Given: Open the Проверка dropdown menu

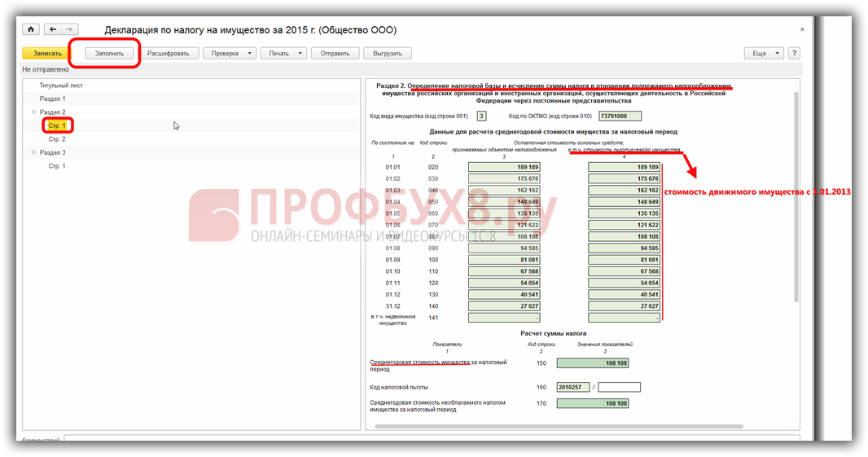Looking at the screenshot, I should [x=229, y=54].
